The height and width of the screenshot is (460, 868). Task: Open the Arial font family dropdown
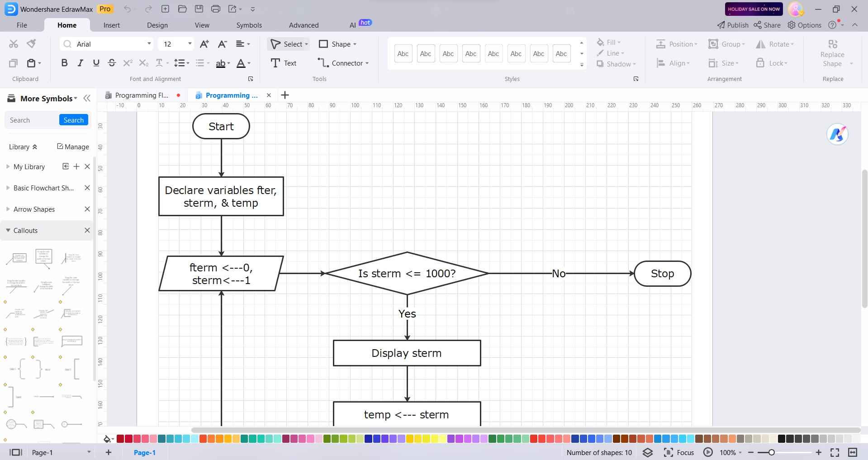(149, 44)
